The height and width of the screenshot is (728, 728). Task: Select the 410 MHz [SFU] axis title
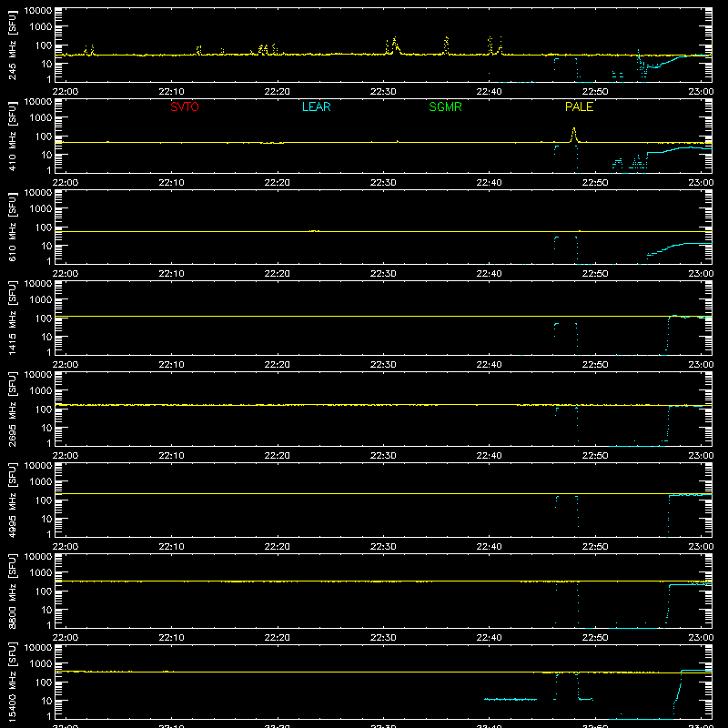[13, 136]
